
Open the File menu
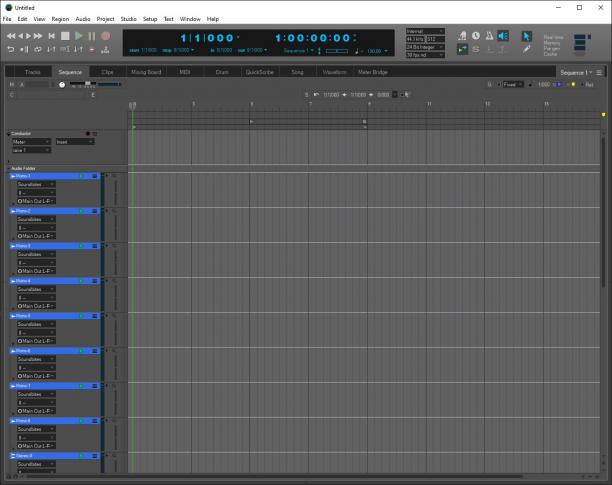[7, 19]
